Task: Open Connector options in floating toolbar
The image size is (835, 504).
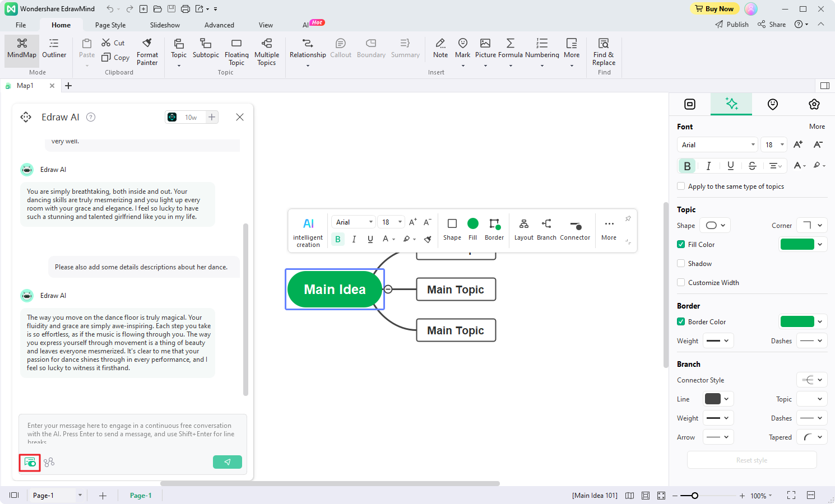Action: (x=575, y=230)
